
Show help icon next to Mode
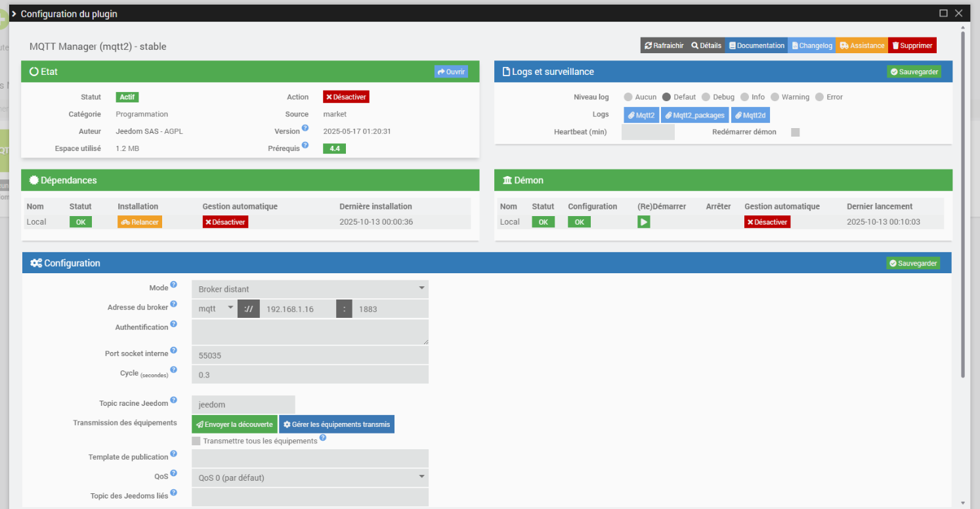174,285
